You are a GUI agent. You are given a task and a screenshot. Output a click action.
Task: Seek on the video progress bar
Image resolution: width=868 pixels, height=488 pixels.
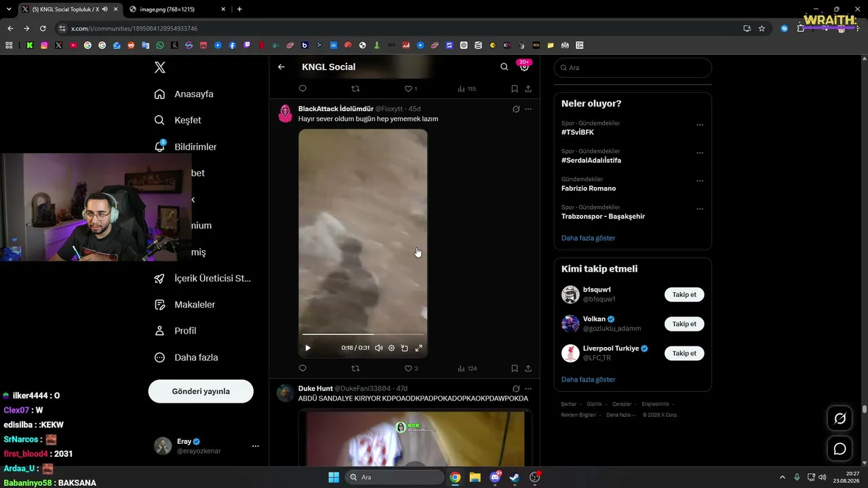[x=363, y=334]
